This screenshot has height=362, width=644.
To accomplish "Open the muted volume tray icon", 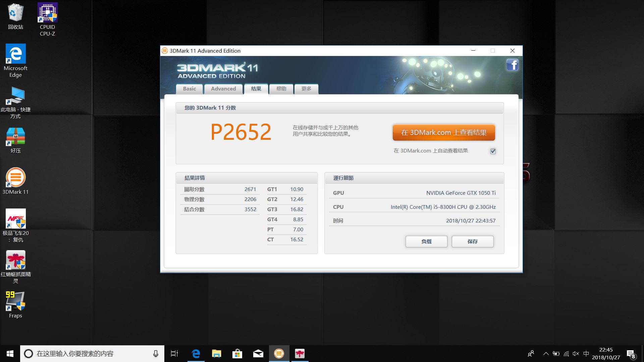I will click(576, 354).
